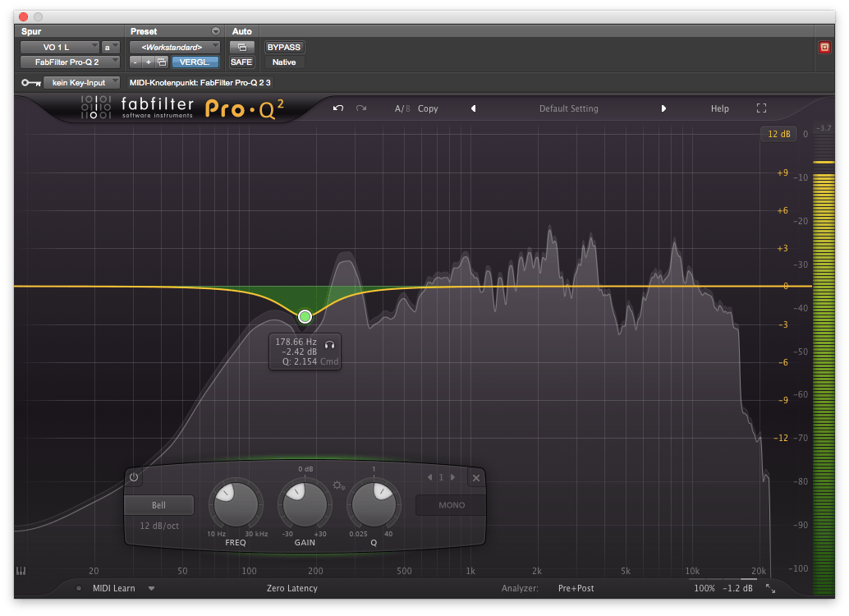The width and height of the screenshot is (849, 616).
Task: Open the 12 dB/oct slope dropdown
Action: coord(159,526)
